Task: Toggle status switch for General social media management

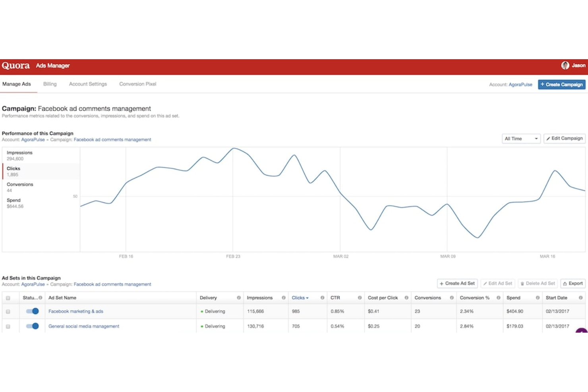Action: click(x=32, y=326)
